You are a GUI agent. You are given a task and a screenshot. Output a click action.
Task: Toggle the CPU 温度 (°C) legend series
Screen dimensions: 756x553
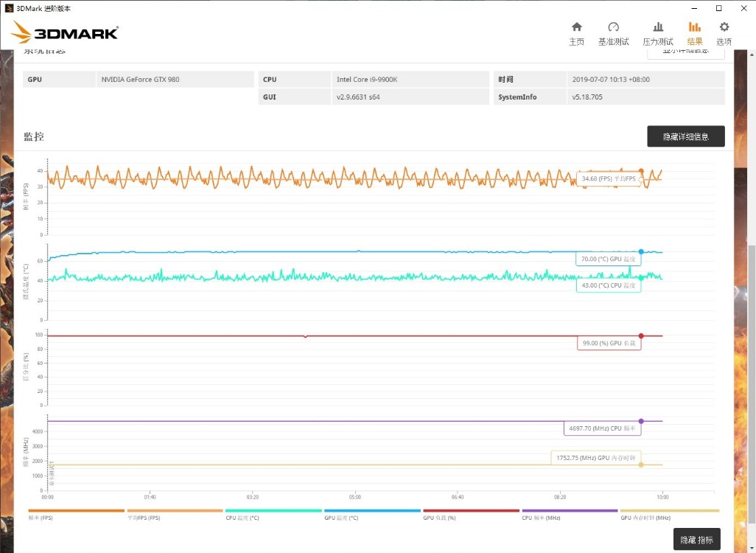[273, 515]
